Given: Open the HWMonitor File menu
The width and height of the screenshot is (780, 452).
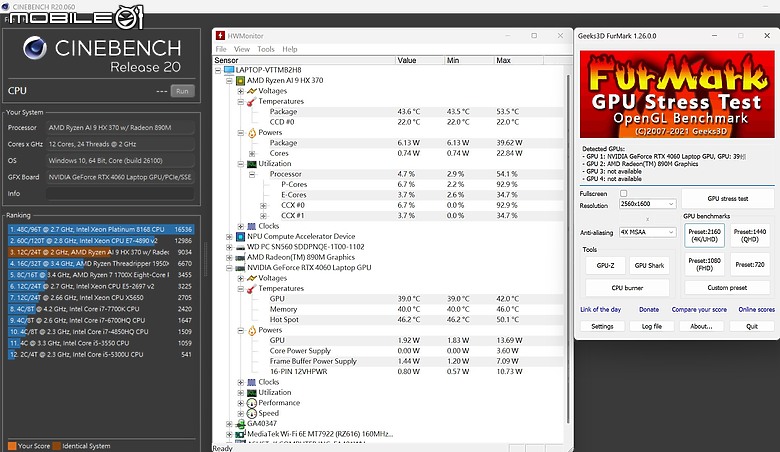Looking at the screenshot, I should coord(221,49).
